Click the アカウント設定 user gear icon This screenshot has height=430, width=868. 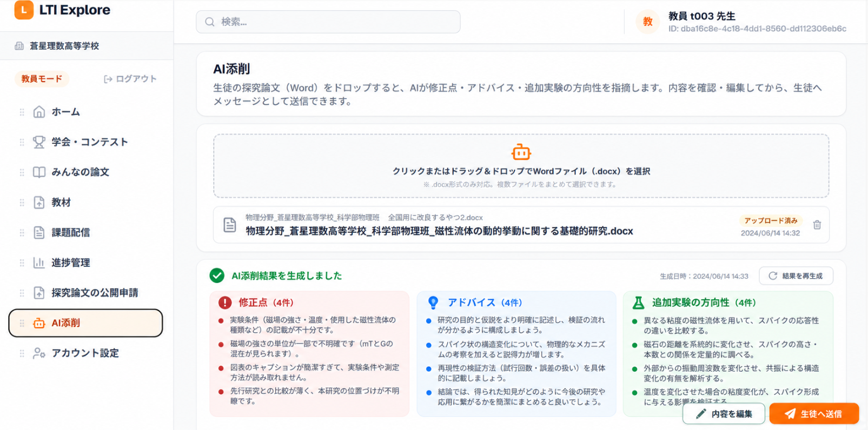click(x=39, y=353)
